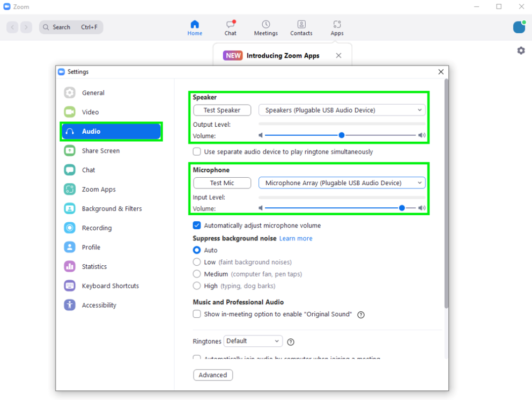Open the Contacts tab

pos(301,27)
